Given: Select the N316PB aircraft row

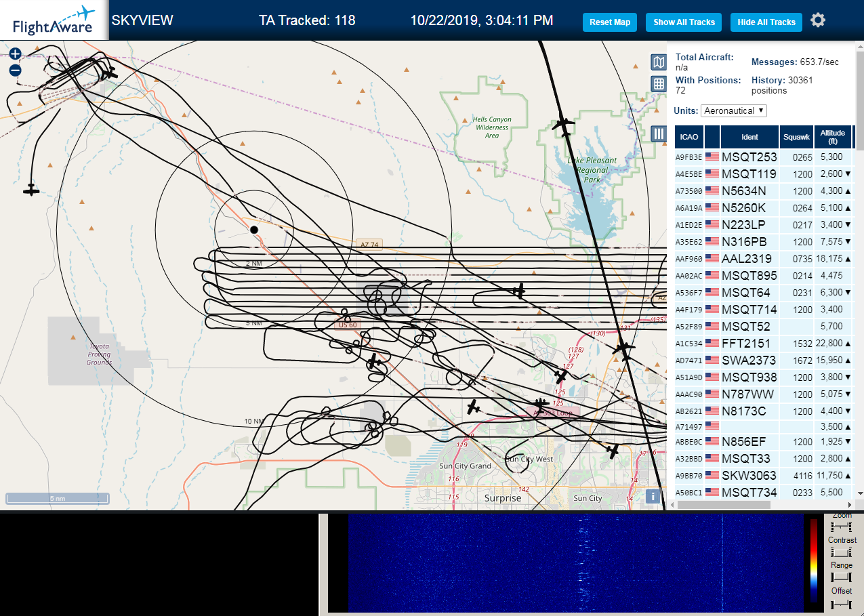Looking at the screenshot, I should click(x=764, y=241).
